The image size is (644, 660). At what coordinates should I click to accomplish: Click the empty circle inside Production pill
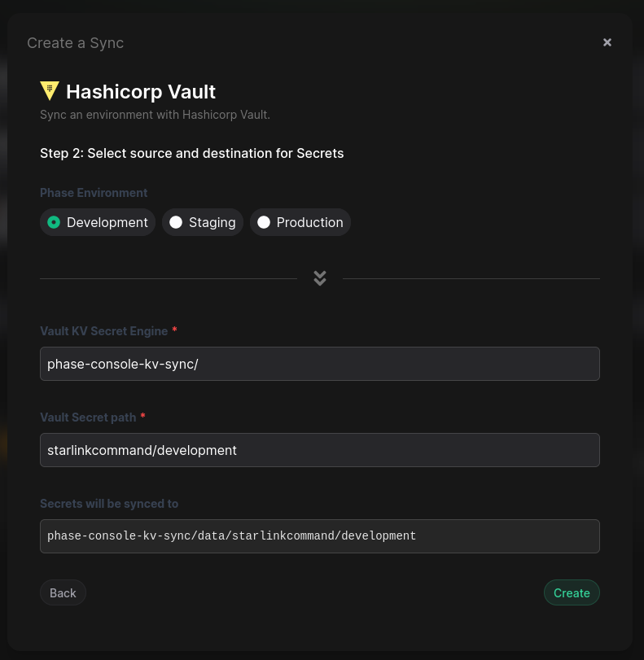(264, 222)
